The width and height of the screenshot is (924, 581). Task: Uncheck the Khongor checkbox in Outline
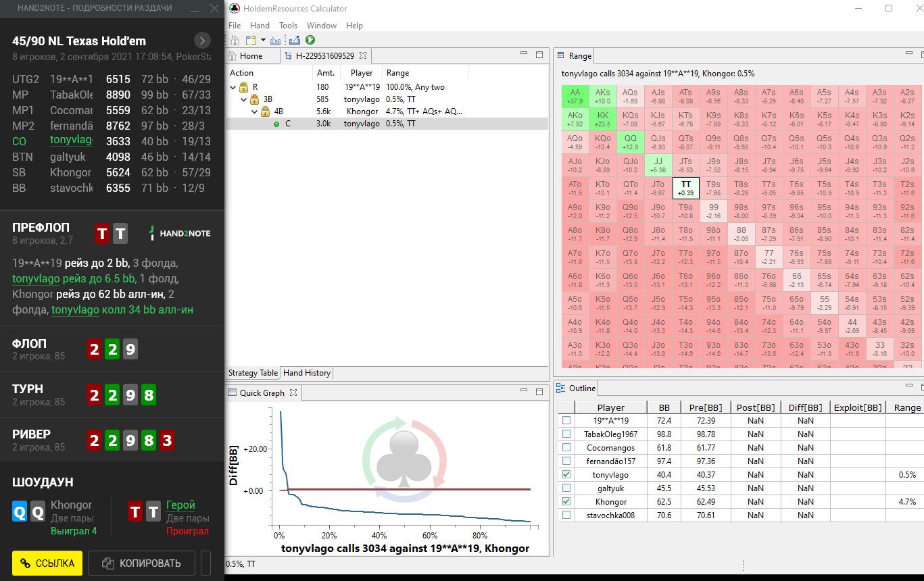566,502
